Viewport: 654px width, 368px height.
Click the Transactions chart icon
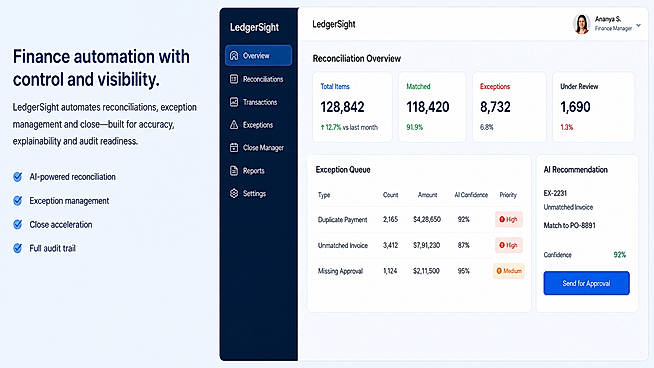(234, 102)
